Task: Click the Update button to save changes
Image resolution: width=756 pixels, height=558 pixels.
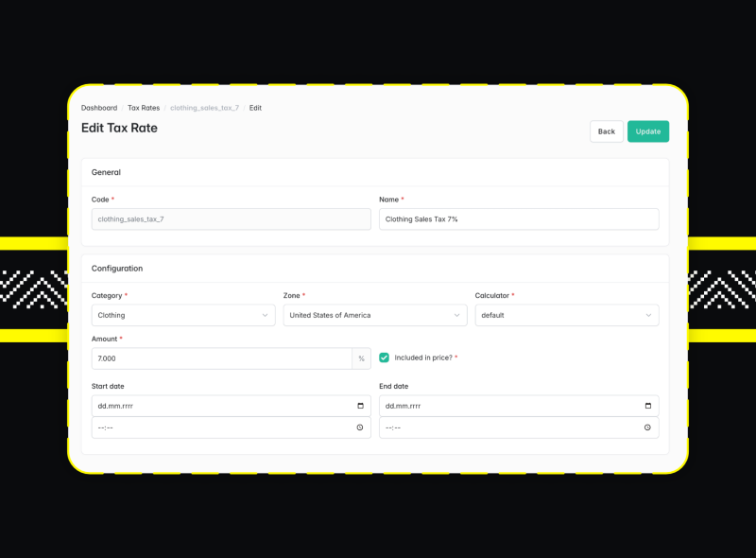Action: point(648,131)
